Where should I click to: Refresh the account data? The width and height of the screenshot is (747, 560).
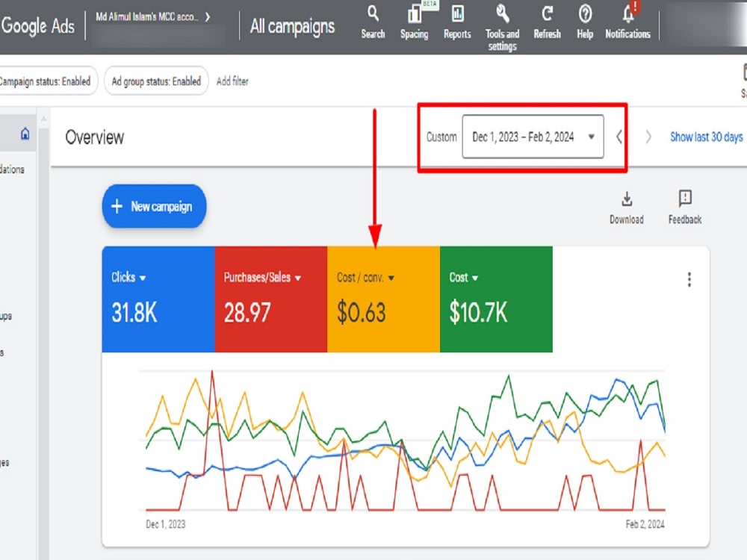546,20
